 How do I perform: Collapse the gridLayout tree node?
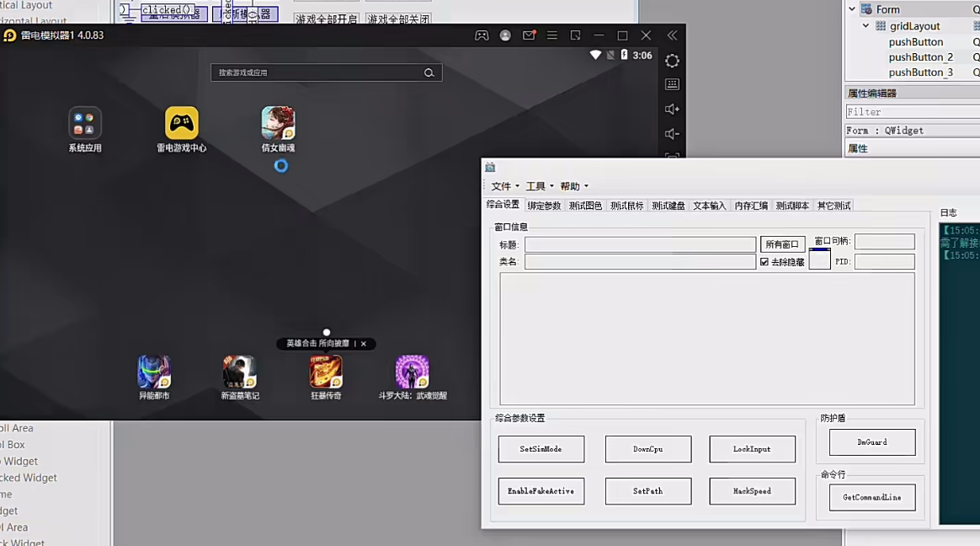[865, 25]
